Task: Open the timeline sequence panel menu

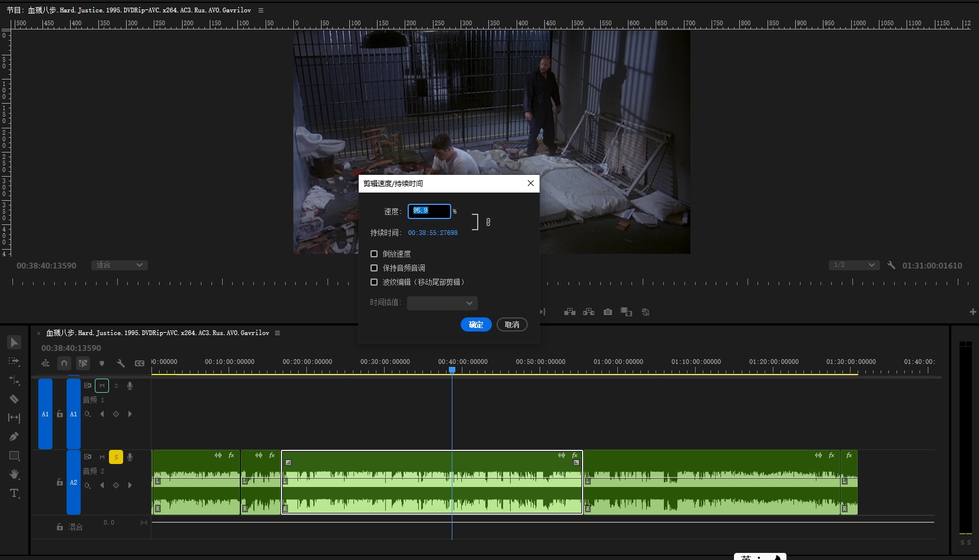Action: pos(277,333)
